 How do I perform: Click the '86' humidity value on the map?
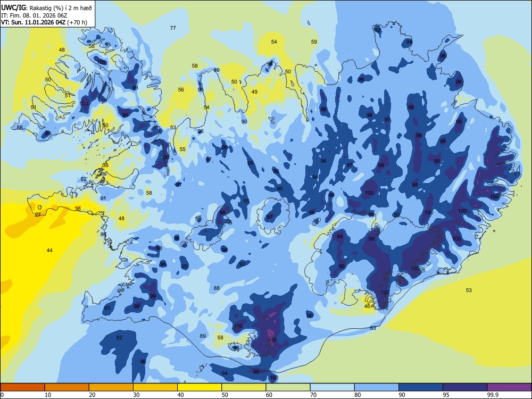104,234
